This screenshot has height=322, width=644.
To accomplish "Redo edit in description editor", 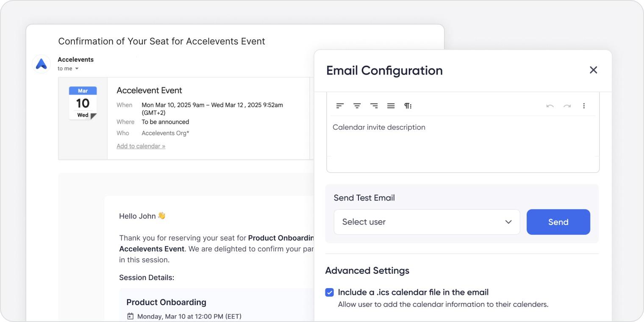I will pyautogui.click(x=567, y=106).
